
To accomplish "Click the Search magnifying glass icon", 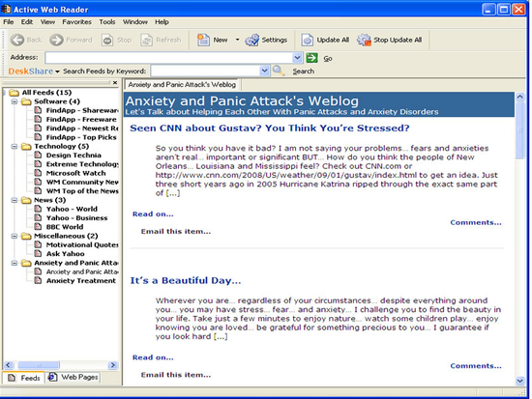I will click(x=279, y=71).
